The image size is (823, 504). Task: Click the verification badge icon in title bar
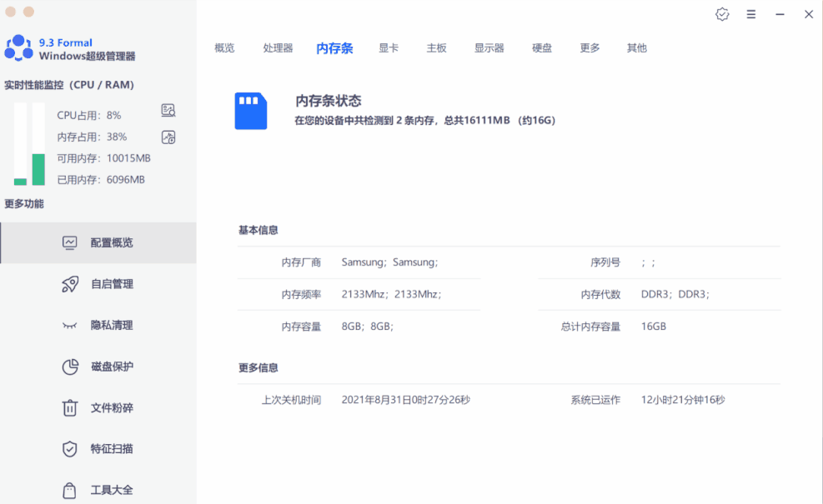click(x=722, y=15)
